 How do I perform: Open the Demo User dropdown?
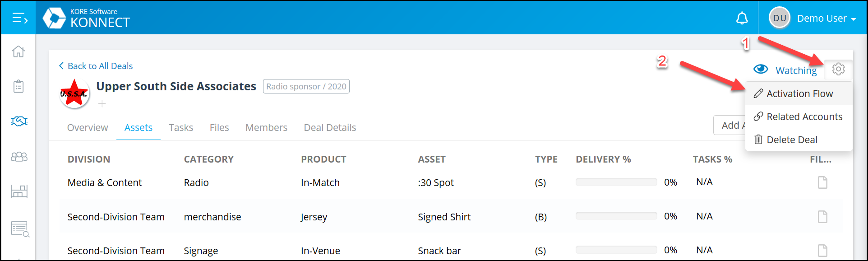(826, 19)
